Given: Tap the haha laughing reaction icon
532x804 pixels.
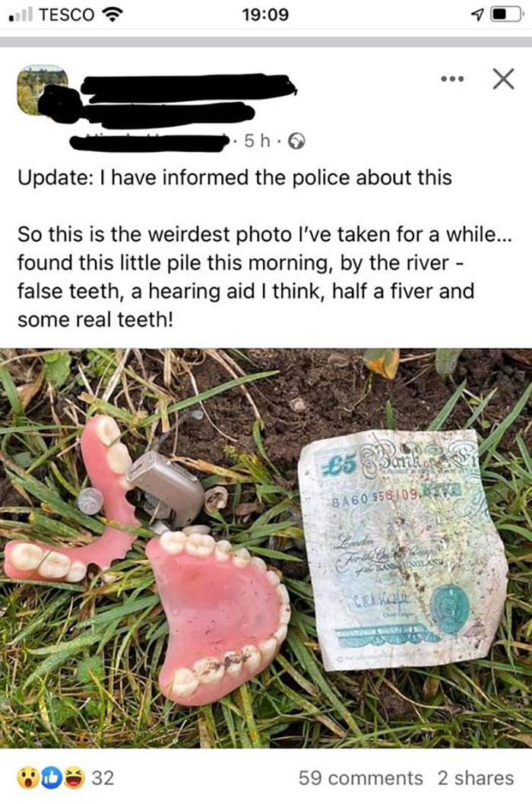Looking at the screenshot, I should coord(74,778).
